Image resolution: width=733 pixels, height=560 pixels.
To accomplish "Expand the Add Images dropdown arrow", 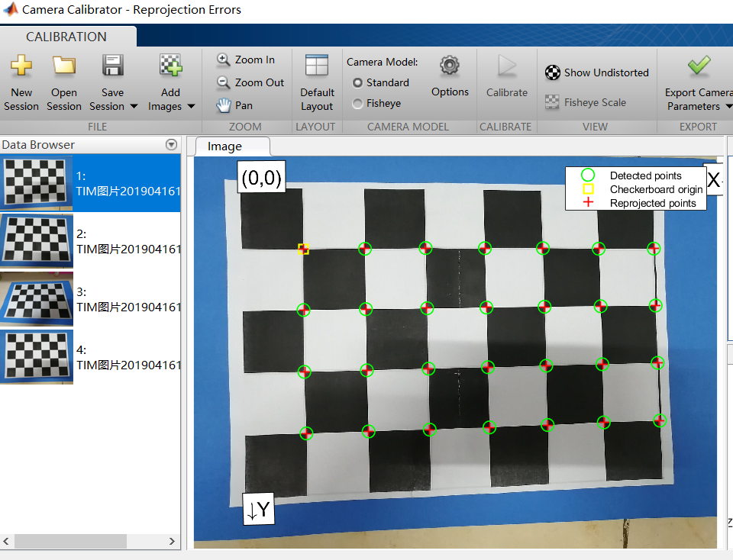I will pos(191,107).
